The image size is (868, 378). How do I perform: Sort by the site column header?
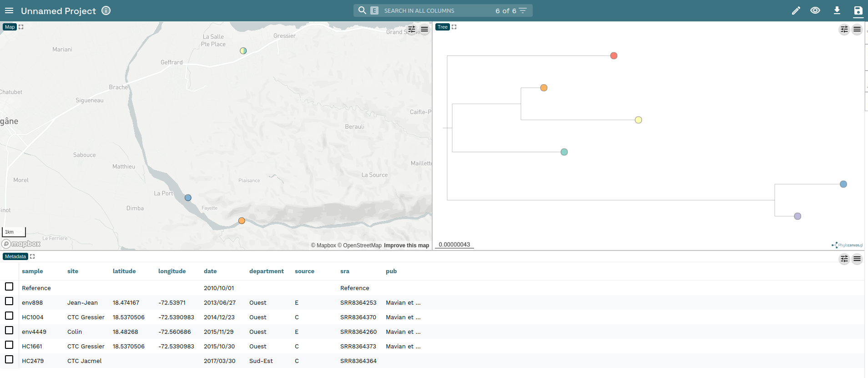coord(73,271)
